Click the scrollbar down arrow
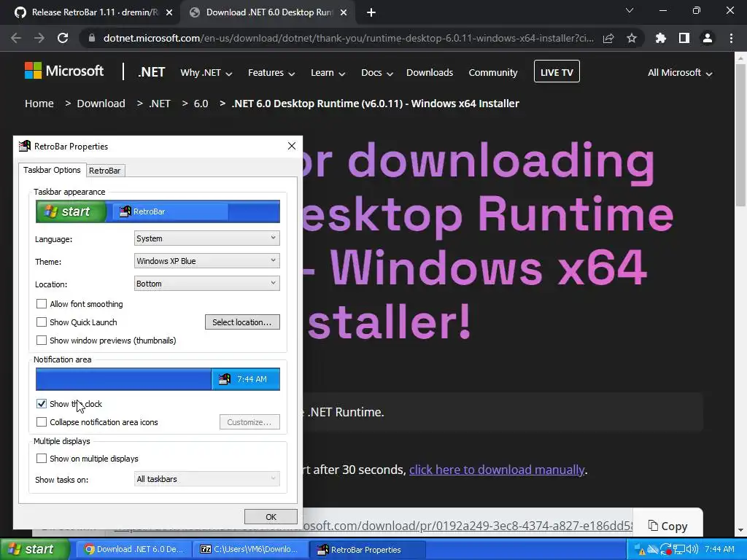The height and width of the screenshot is (560, 747). [740, 530]
